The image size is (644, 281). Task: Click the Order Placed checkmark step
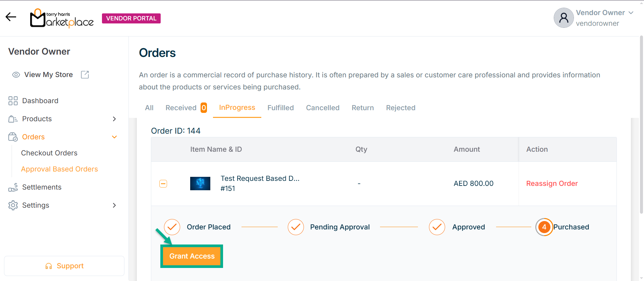point(172,227)
